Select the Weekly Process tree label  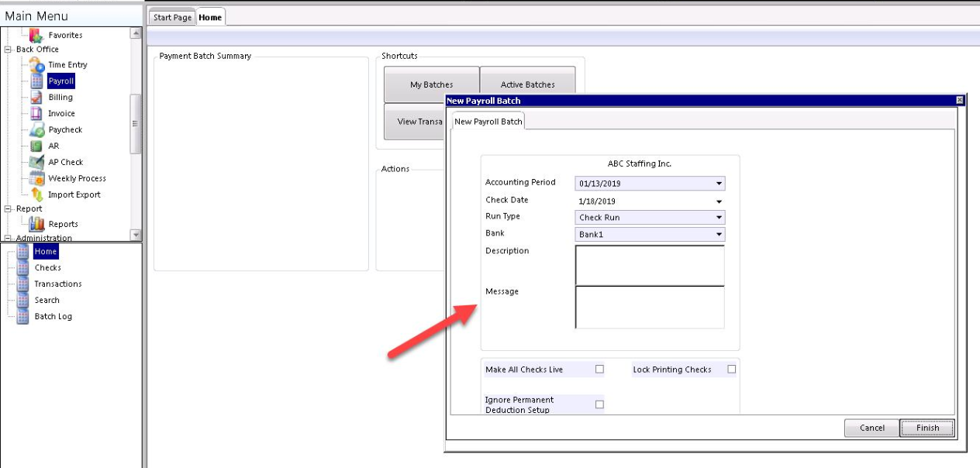(77, 179)
